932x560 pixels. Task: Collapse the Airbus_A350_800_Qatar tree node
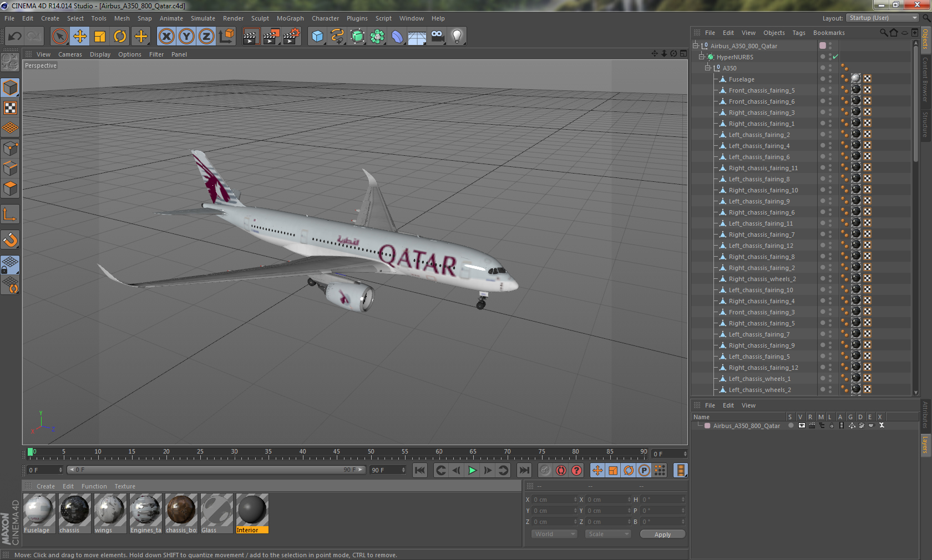pyautogui.click(x=695, y=45)
